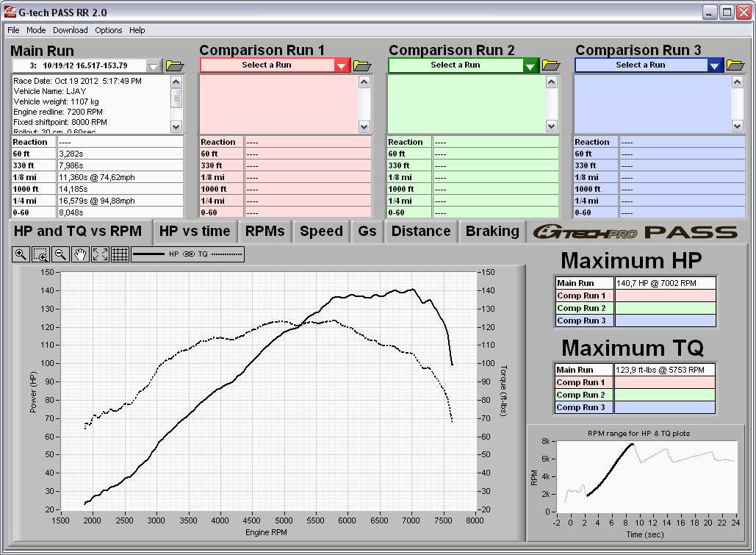
Task: Open folder icon for Comparison Run 3
Action: click(735, 65)
